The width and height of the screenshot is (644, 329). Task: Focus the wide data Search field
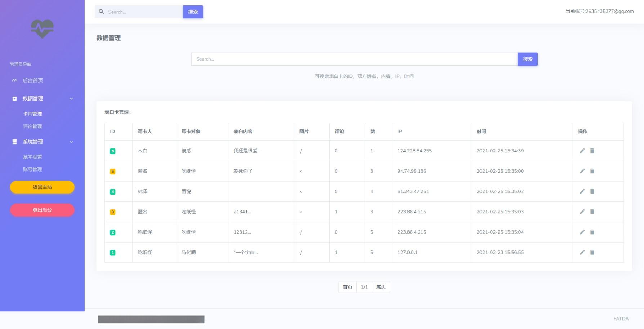(354, 59)
